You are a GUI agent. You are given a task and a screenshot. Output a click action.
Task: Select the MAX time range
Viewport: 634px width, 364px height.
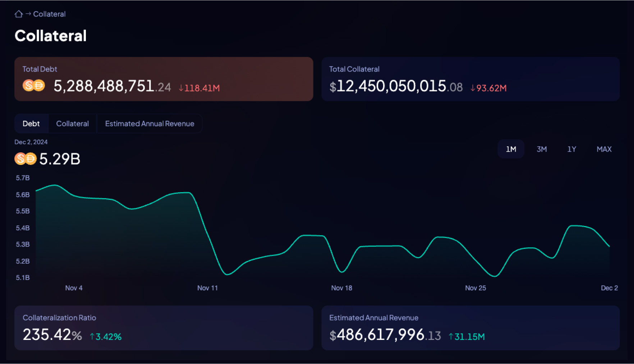point(604,149)
